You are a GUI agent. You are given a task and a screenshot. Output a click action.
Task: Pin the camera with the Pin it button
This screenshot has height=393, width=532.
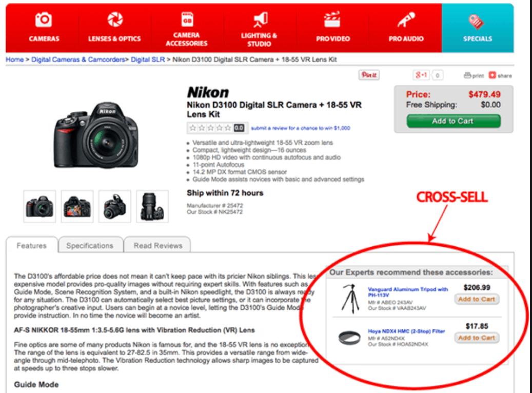click(x=368, y=75)
